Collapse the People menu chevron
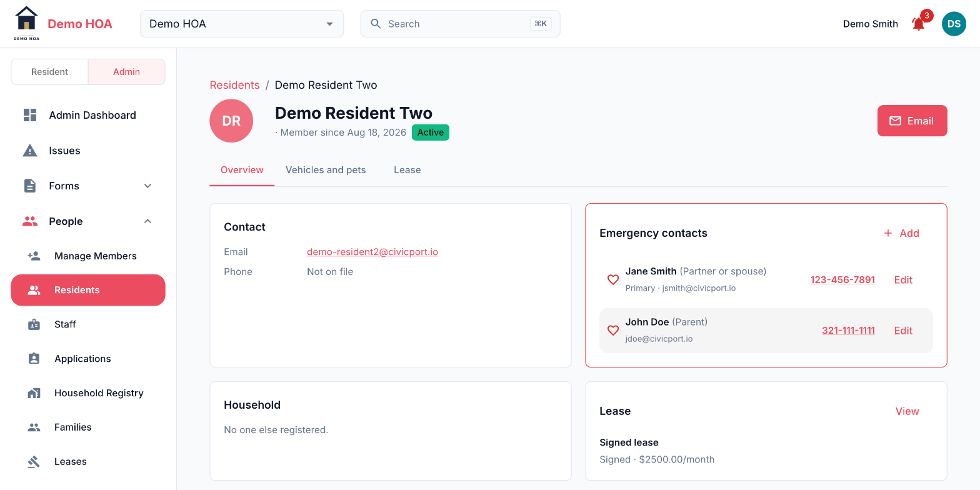The image size is (980, 490). (147, 221)
